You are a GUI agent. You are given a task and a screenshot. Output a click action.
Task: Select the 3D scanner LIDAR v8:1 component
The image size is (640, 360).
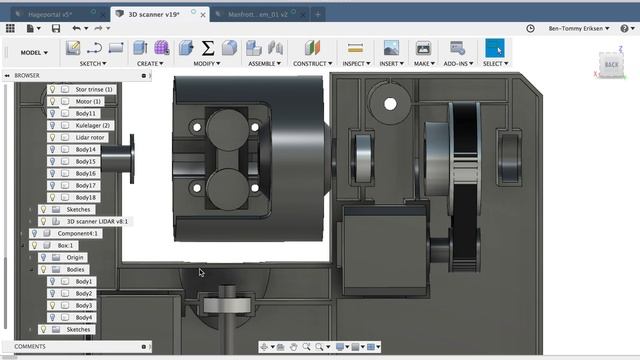tap(97, 221)
